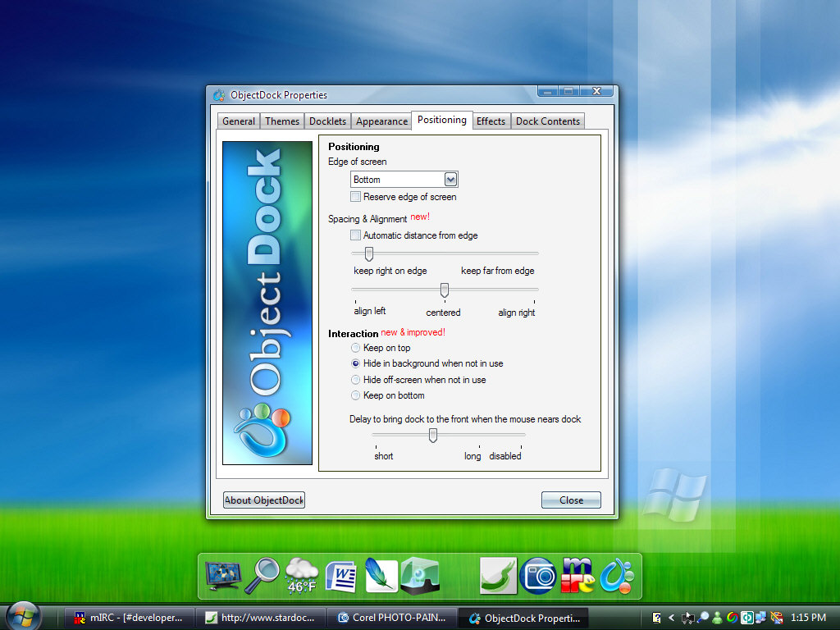Screen dimensions: 840x630
Task: Click the 'align left' label
Action: pos(370,311)
